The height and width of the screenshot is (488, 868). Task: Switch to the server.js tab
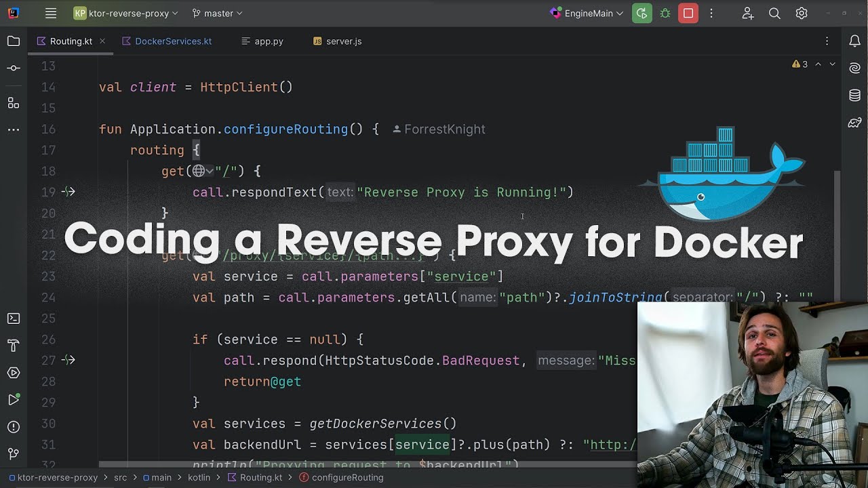coord(337,41)
